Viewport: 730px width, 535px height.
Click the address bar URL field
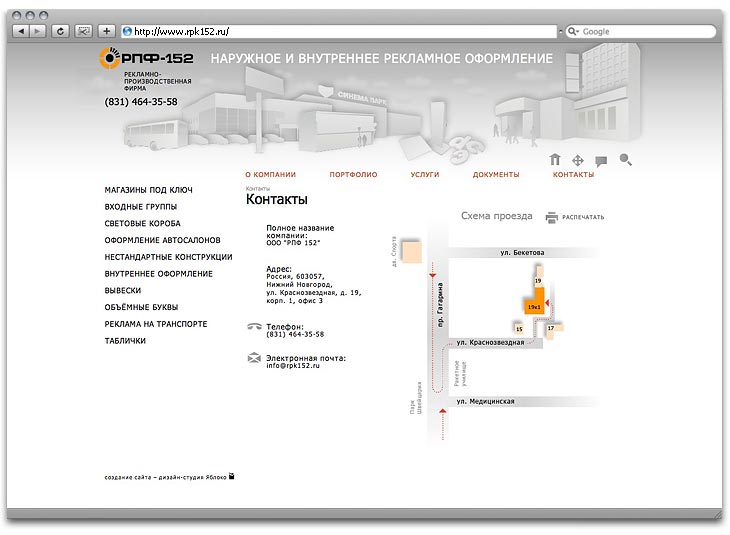339,31
